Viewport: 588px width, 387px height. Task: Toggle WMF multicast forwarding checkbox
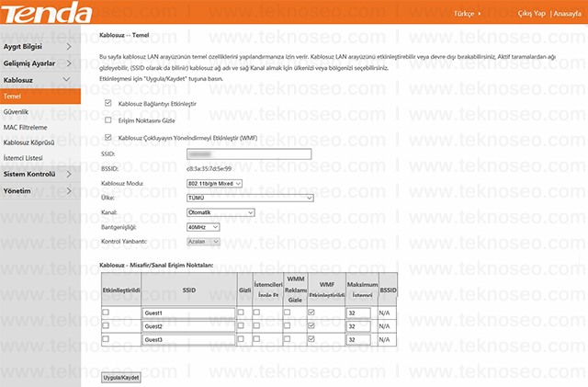pos(108,137)
